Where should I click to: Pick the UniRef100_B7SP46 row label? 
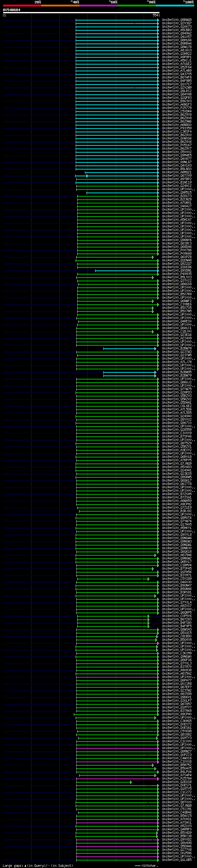(177, 436)
